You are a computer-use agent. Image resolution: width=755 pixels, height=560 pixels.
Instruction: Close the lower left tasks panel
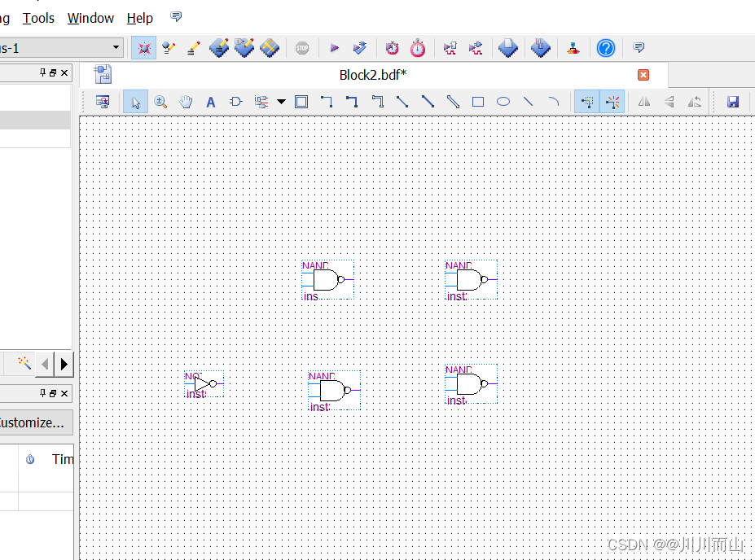[x=64, y=393]
